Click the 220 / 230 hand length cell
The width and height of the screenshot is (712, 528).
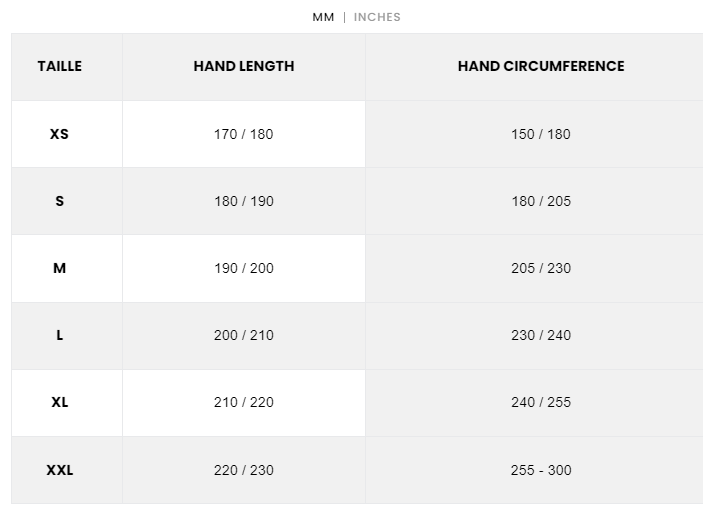pyautogui.click(x=244, y=470)
